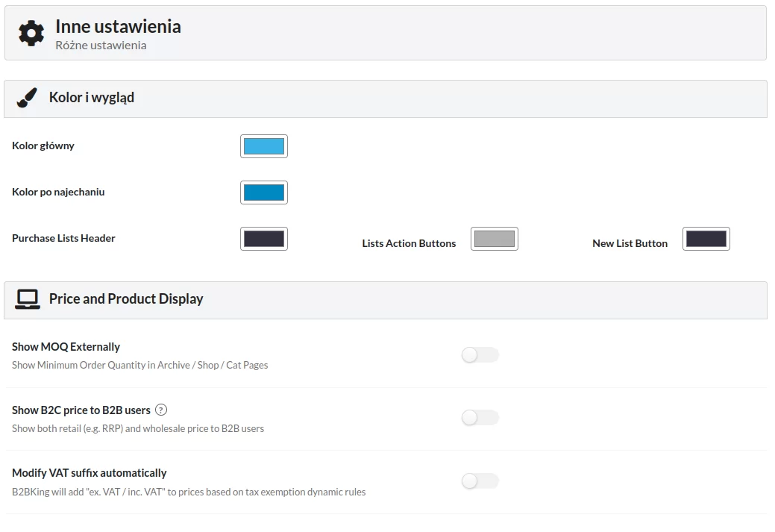Click the laptop icon for Price and Product Display
This screenshot has width=775, height=532.
28,299
